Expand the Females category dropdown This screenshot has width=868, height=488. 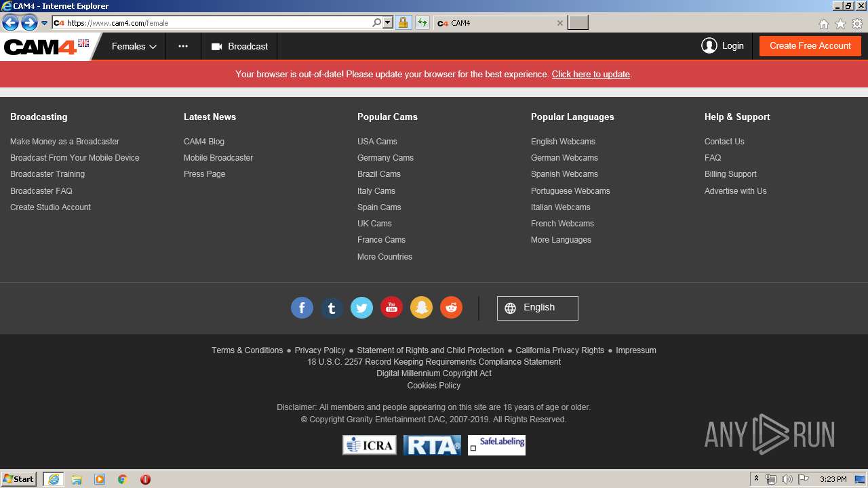point(134,47)
